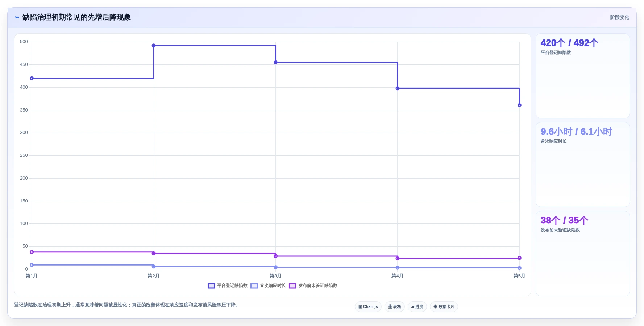Toggle the 发布前未验证缺陷数 legend swatch
Screen dimensions: 644x326
(x=292, y=286)
